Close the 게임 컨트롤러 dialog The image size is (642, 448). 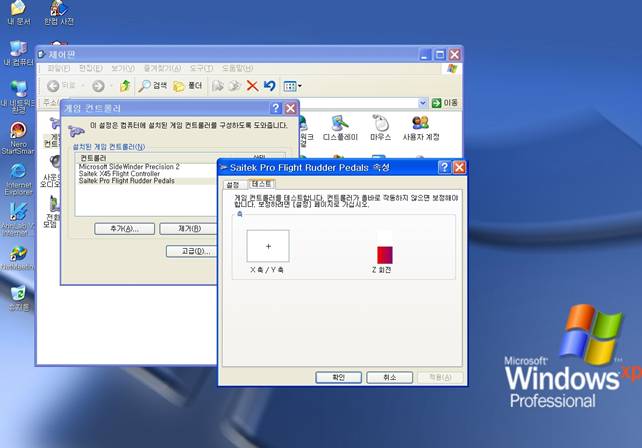[290, 108]
